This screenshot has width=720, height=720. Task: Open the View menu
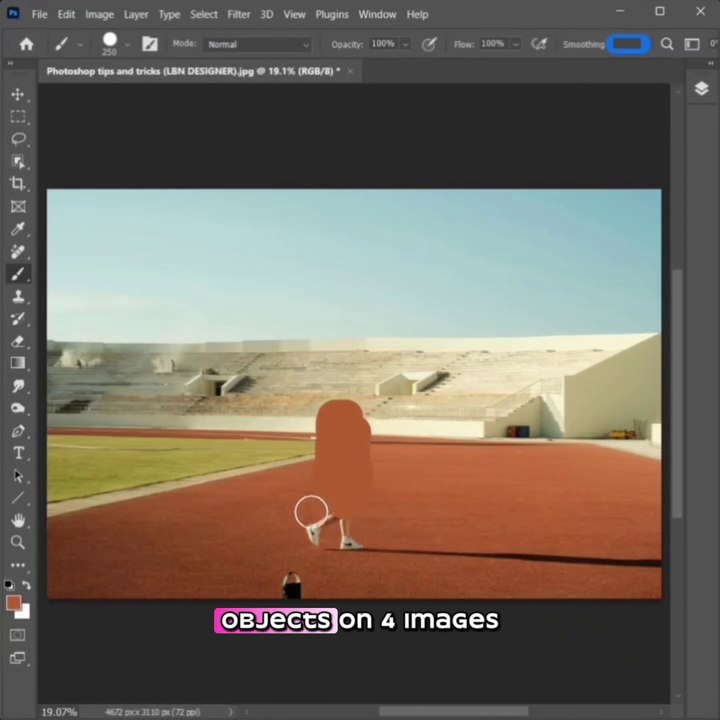tap(294, 15)
